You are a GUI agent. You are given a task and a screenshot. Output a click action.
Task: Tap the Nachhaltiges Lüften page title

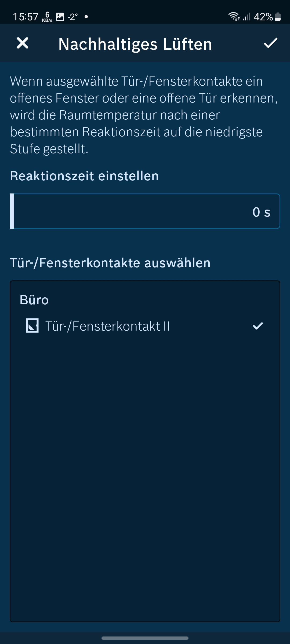tap(135, 44)
